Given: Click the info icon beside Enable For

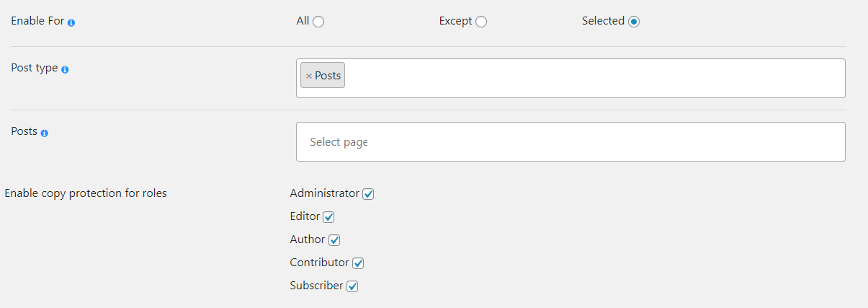Looking at the screenshot, I should click(71, 23).
